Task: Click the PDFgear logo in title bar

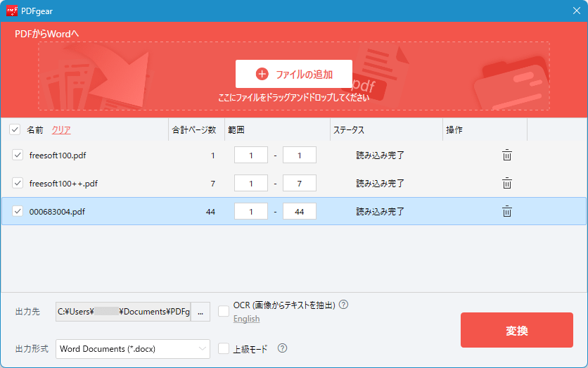Action: point(12,11)
